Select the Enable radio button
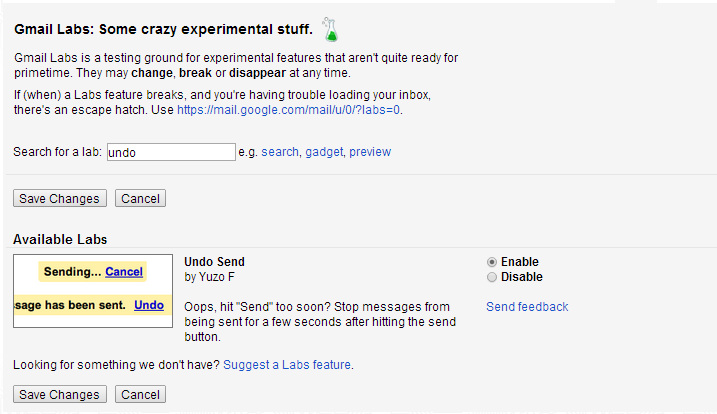 pyautogui.click(x=492, y=262)
